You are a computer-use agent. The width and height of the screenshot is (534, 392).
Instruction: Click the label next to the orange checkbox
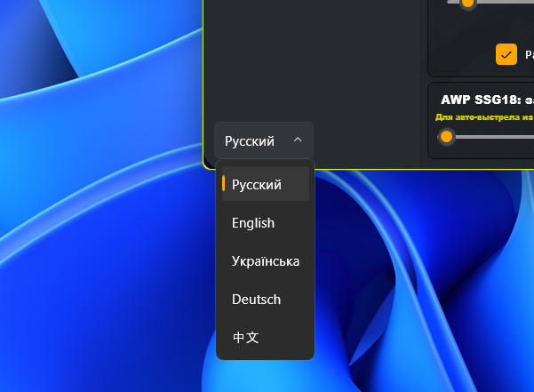click(x=528, y=54)
